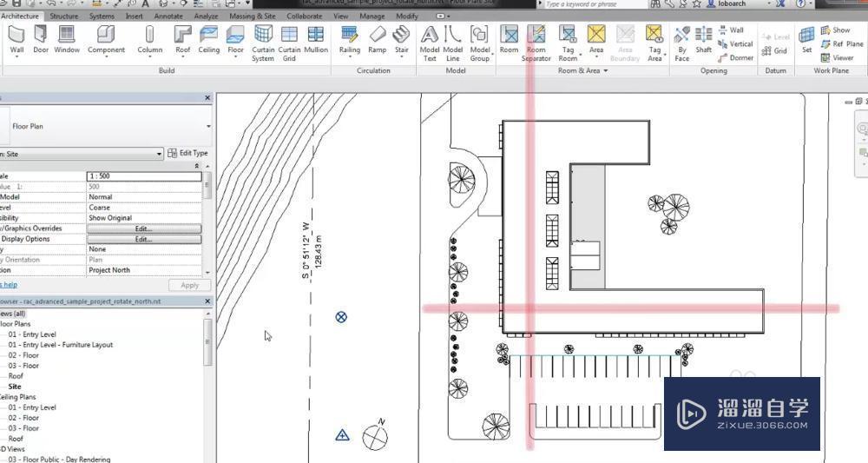Open the Floor Plan type selector dropdown
Image resolution: width=868 pixels, height=463 pixels.
(208, 126)
